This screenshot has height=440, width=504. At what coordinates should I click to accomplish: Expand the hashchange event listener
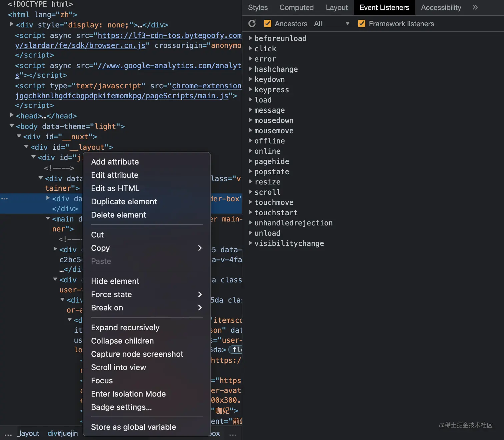[251, 69]
